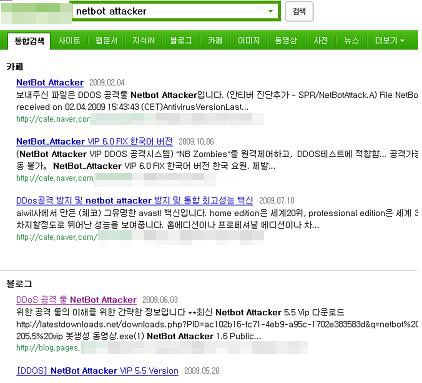
Task: Click the cafe.naver.com URL under first result
Action: (x=53, y=119)
